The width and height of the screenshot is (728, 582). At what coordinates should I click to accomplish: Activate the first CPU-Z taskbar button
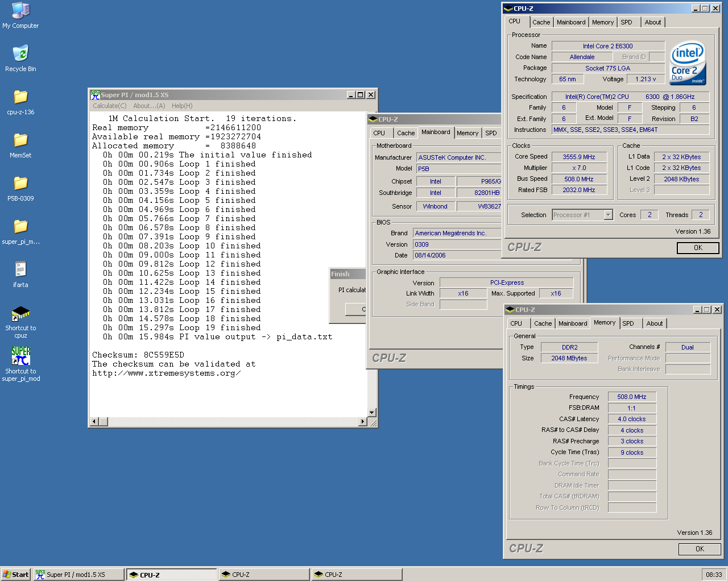pos(171,575)
